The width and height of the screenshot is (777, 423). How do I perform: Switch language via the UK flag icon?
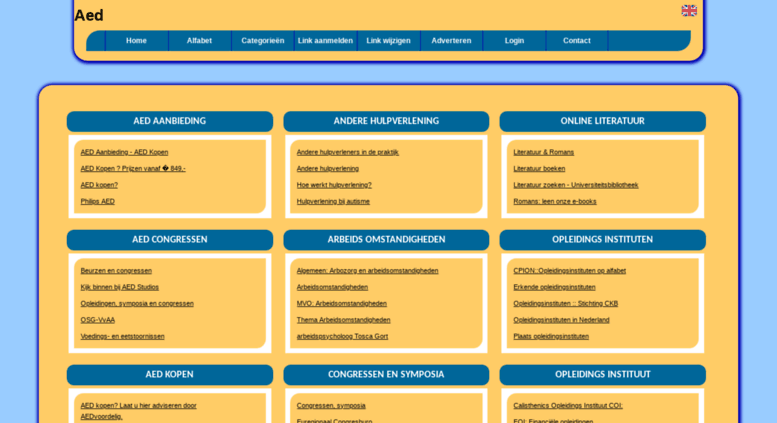(x=689, y=10)
